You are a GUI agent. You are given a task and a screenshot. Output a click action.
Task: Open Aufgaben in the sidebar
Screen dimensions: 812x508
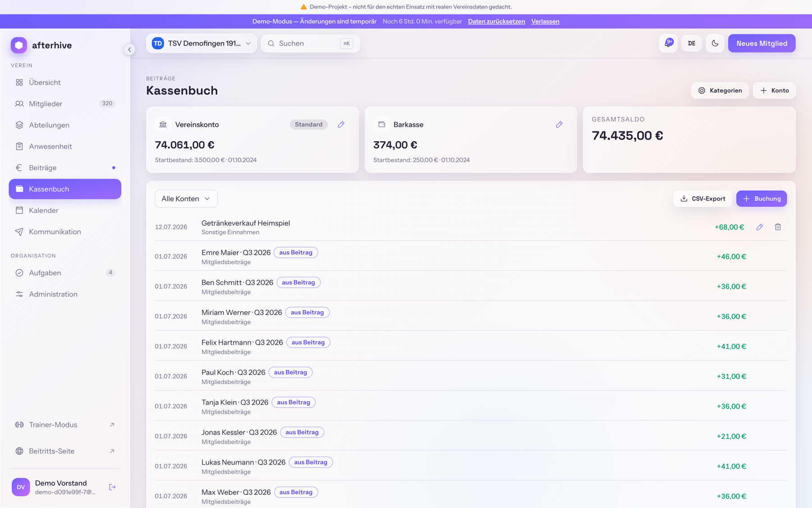pos(65,273)
